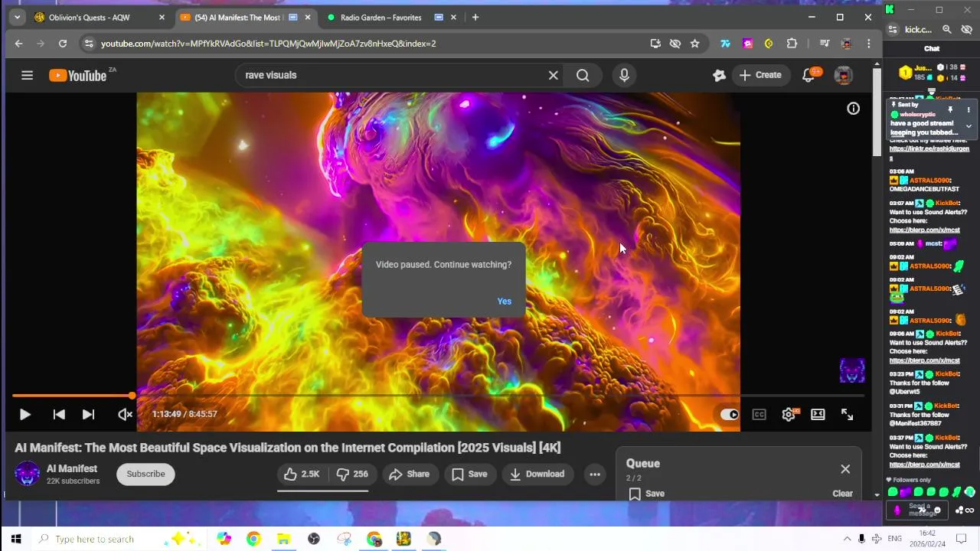Reload the page
The image size is (980, 551).
click(63, 44)
